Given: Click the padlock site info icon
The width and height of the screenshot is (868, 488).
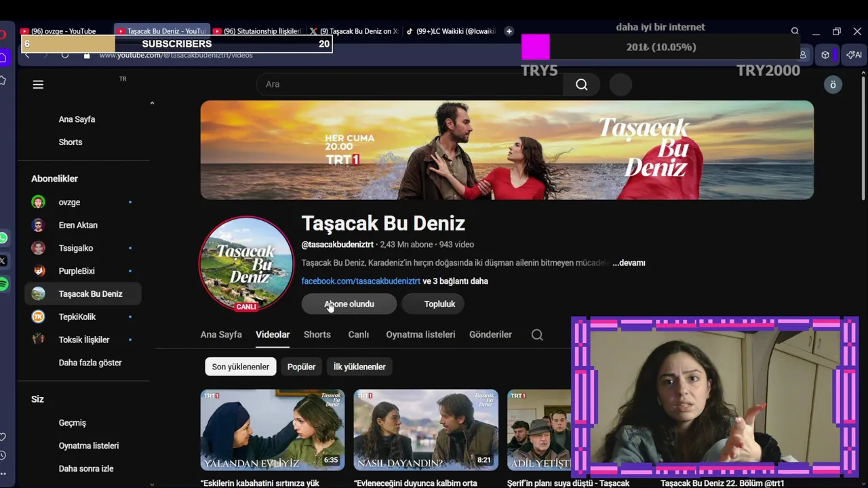Looking at the screenshot, I should [x=87, y=55].
